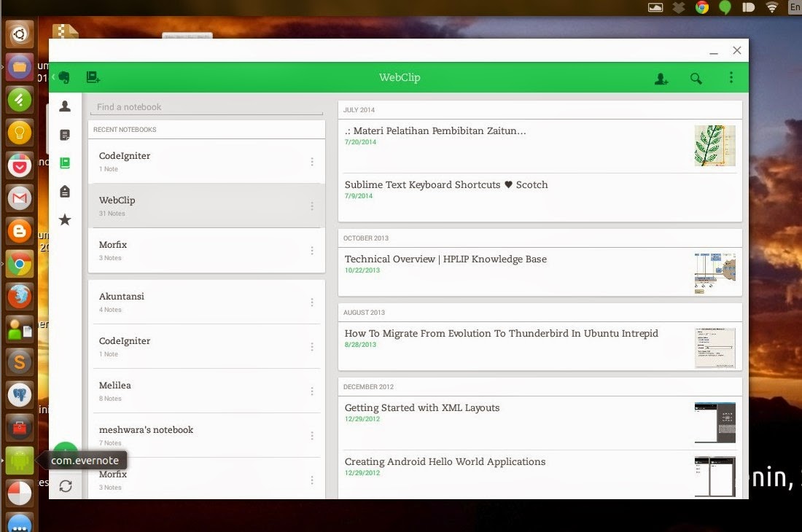Open options menu for WebClip notebook
The width and height of the screenshot is (802, 532).
[312, 206]
